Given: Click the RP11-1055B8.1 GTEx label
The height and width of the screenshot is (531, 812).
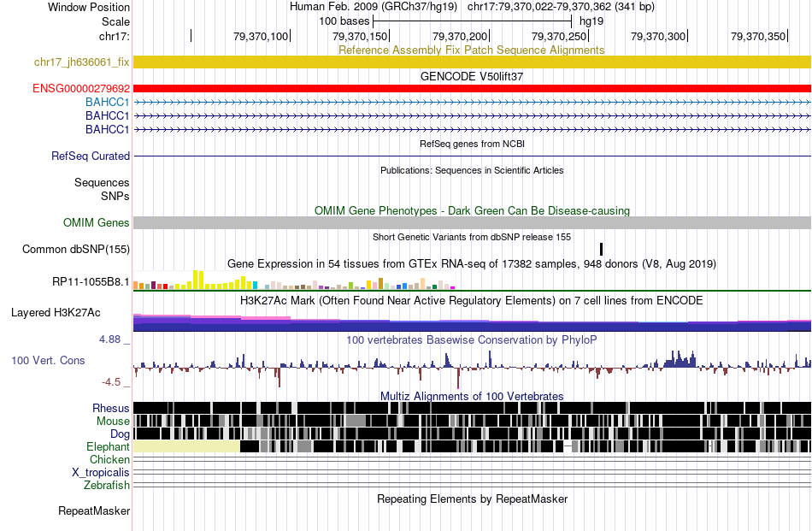Looking at the screenshot, I should 91,282.
